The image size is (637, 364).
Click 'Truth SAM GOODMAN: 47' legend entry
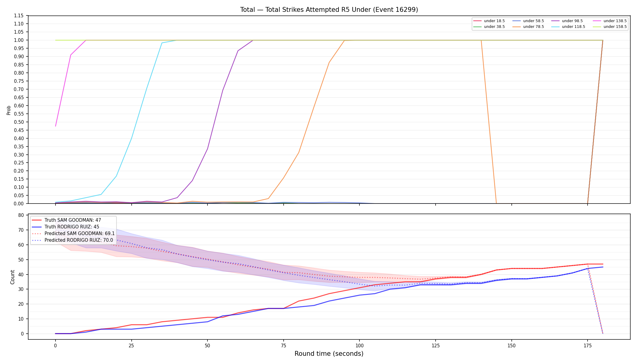[x=66, y=220]
